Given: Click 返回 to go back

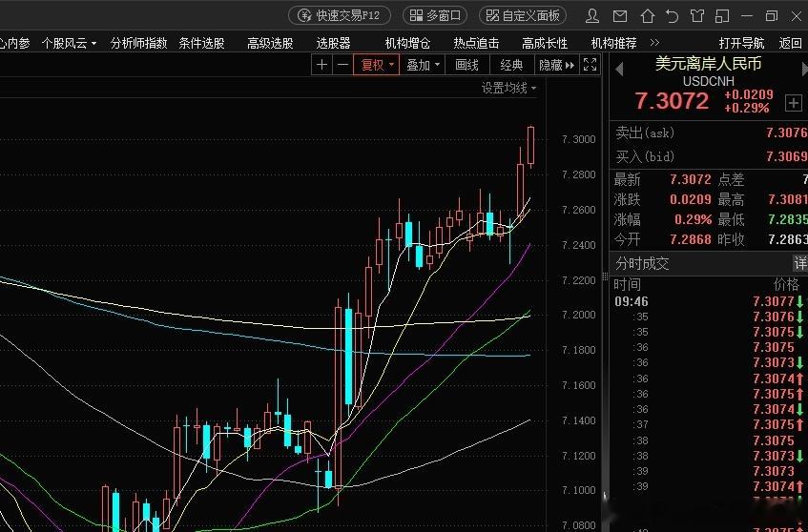Looking at the screenshot, I should (791, 43).
